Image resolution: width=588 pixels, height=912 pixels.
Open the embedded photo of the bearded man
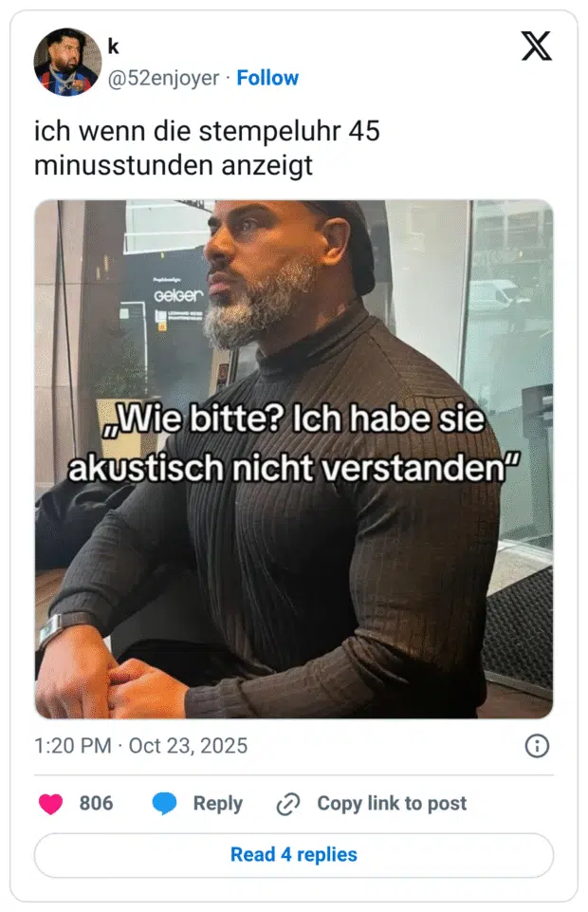pyautogui.click(x=293, y=459)
